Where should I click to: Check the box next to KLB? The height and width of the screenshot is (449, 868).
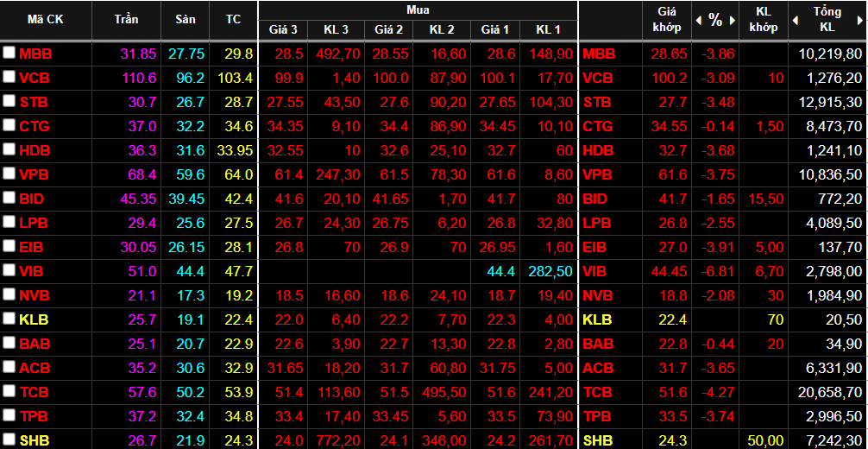(9, 319)
